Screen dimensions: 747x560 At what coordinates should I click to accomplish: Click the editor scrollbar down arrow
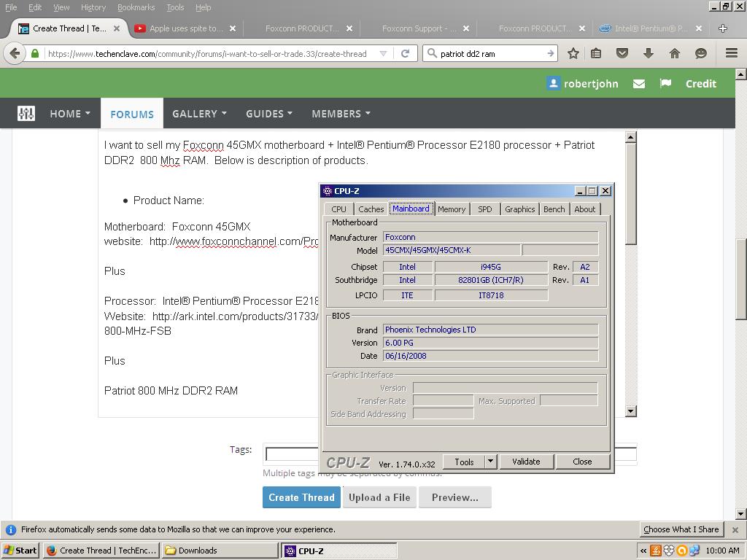[631, 411]
